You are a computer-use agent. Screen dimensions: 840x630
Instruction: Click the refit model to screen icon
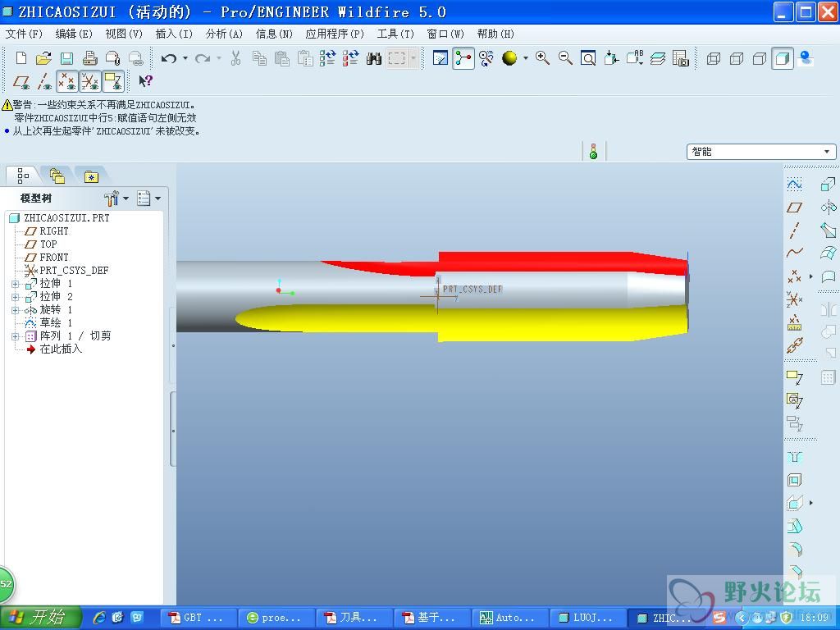click(x=588, y=58)
